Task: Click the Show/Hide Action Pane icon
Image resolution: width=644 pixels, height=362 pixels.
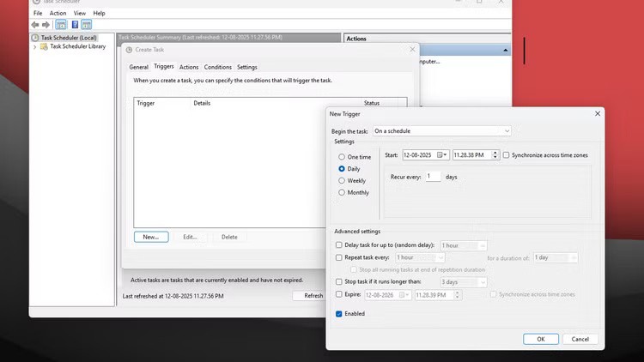Action: (87, 25)
